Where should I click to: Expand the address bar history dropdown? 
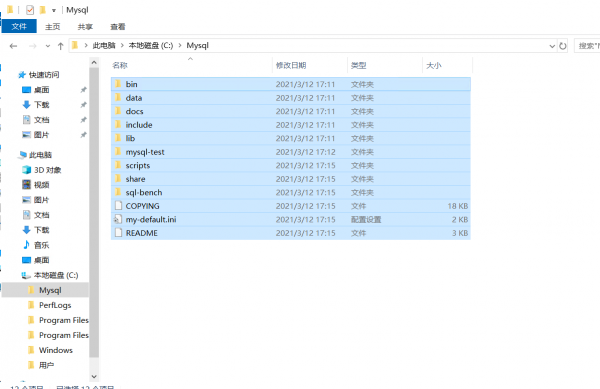coord(552,46)
